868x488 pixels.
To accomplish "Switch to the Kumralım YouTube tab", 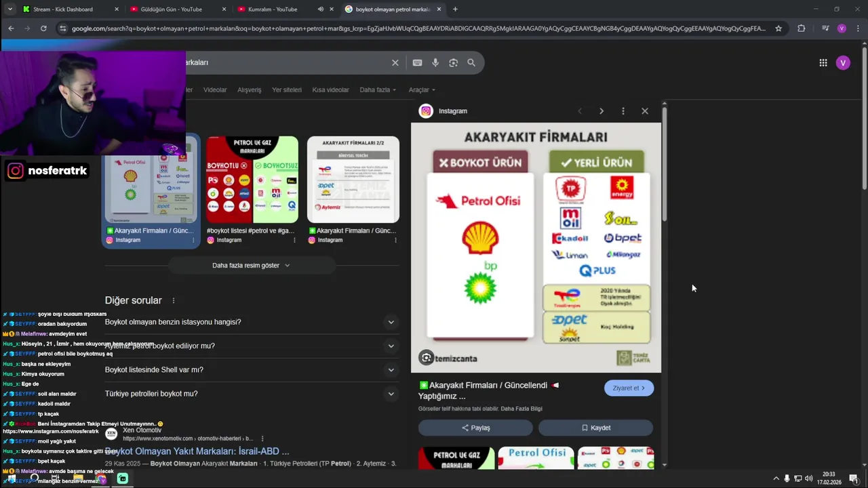I will pos(286,9).
